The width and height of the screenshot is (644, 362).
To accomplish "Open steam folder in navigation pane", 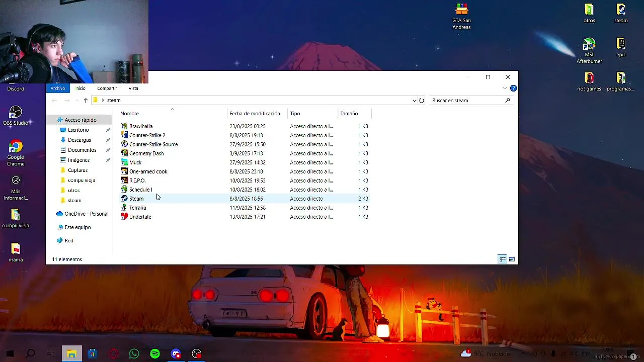I will [x=74, y=201].
